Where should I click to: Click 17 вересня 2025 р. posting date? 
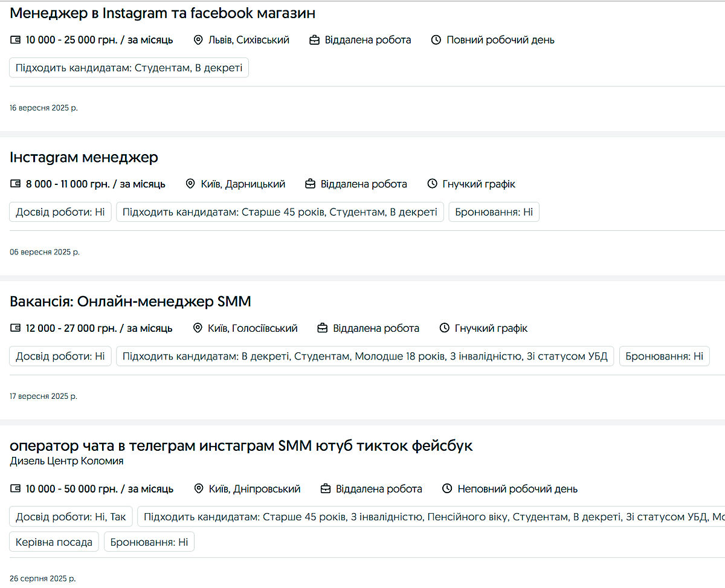click(x=43, y=396)
